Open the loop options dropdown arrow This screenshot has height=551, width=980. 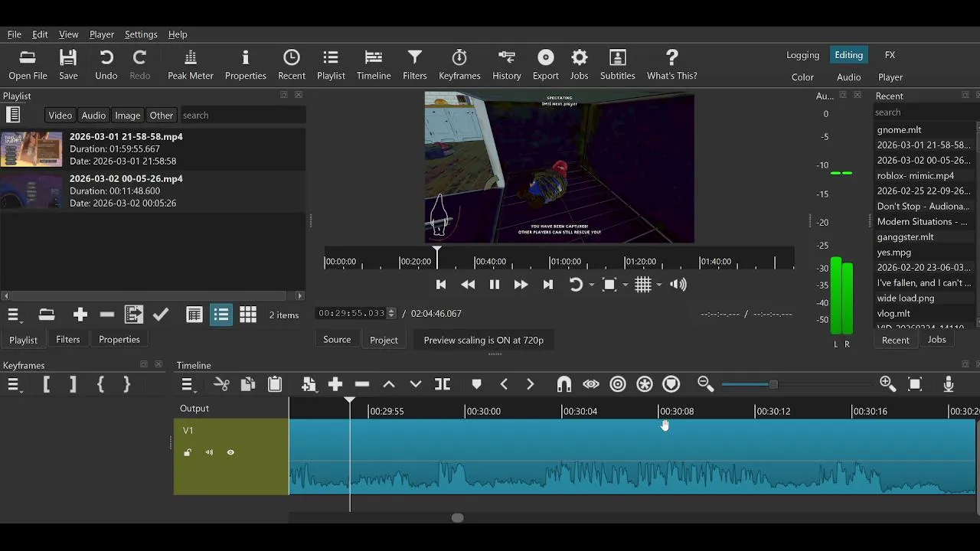591,285
